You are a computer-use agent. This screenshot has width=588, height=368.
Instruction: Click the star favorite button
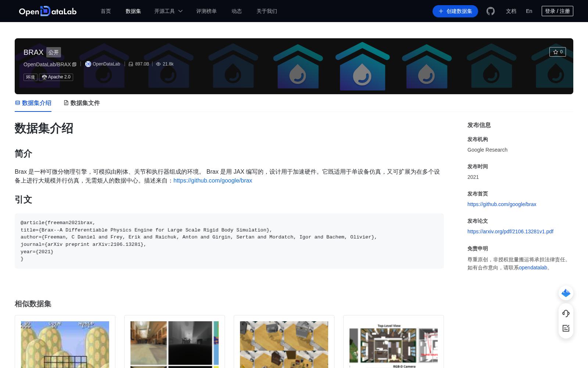557,52
